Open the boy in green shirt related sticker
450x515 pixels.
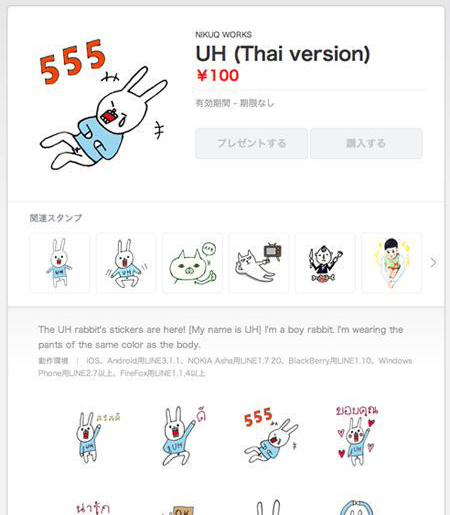pyautogui.click(x=391, y=263)
